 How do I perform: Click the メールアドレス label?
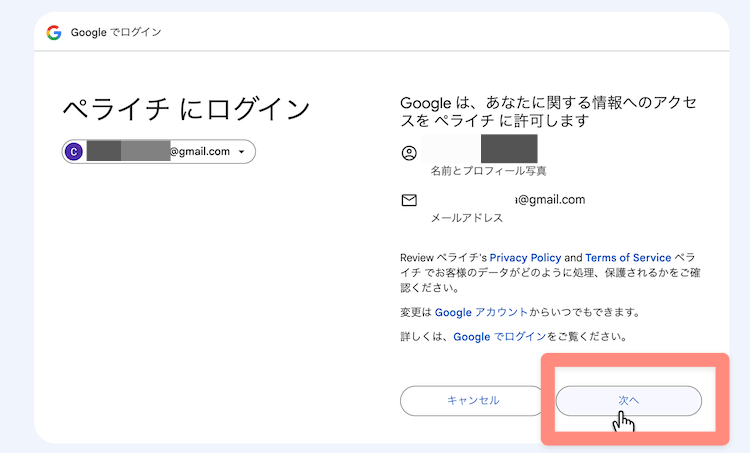tap(467, 218)
